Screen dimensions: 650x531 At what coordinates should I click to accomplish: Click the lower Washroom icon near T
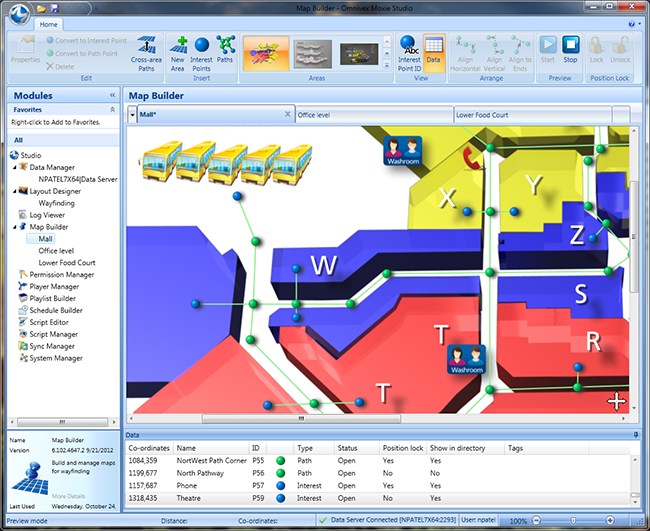[x=467, y=359]
